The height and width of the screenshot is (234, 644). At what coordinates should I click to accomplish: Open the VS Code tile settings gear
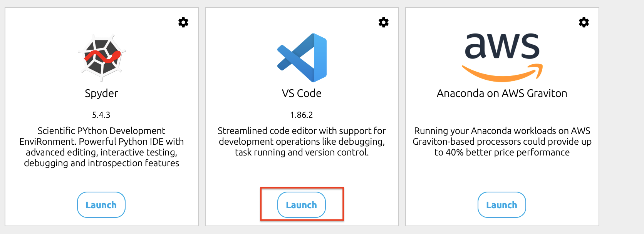pos(384,22)
